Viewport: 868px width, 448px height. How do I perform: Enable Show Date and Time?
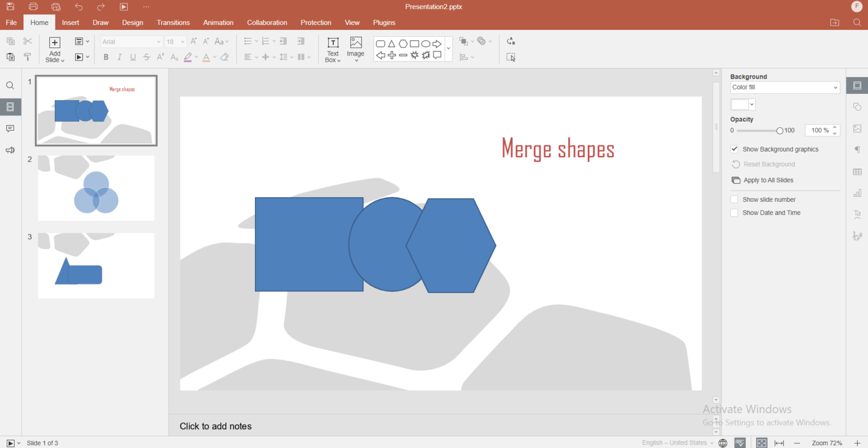734,212
